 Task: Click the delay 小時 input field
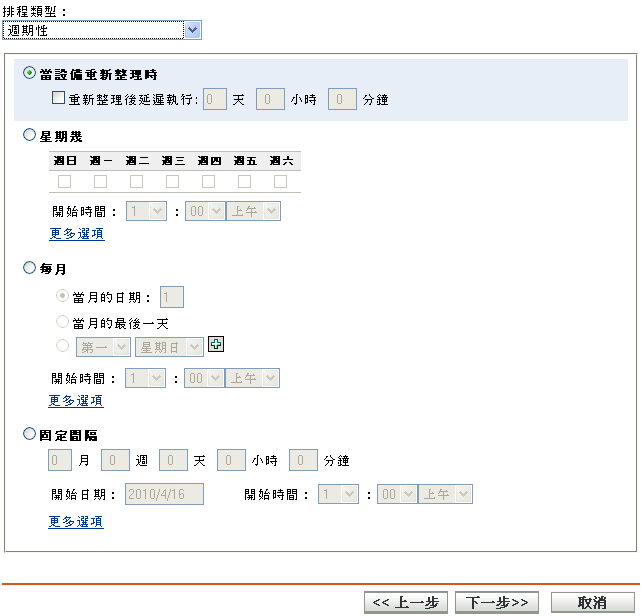coord(270,99)
